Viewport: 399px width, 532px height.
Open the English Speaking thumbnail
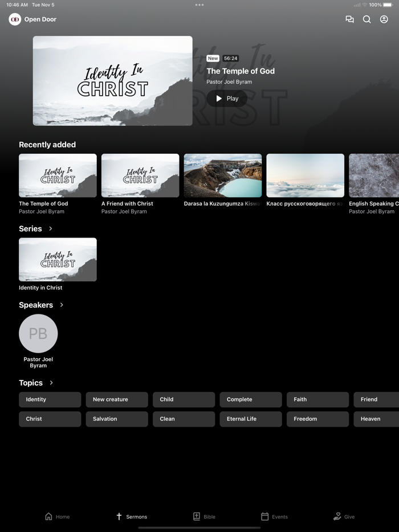374,175
